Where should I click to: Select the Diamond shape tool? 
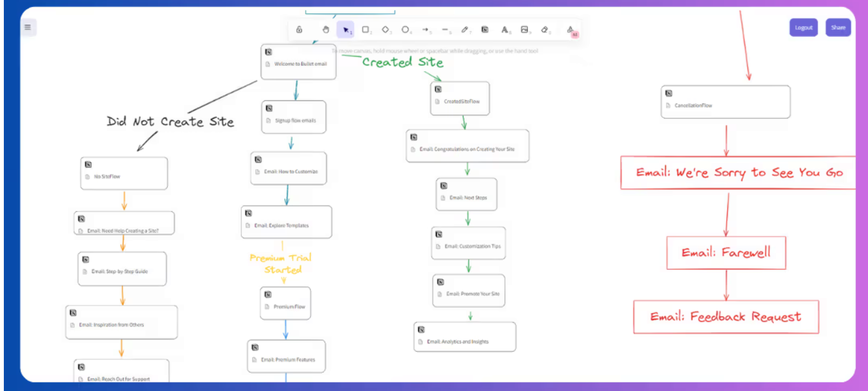(386, 30)
